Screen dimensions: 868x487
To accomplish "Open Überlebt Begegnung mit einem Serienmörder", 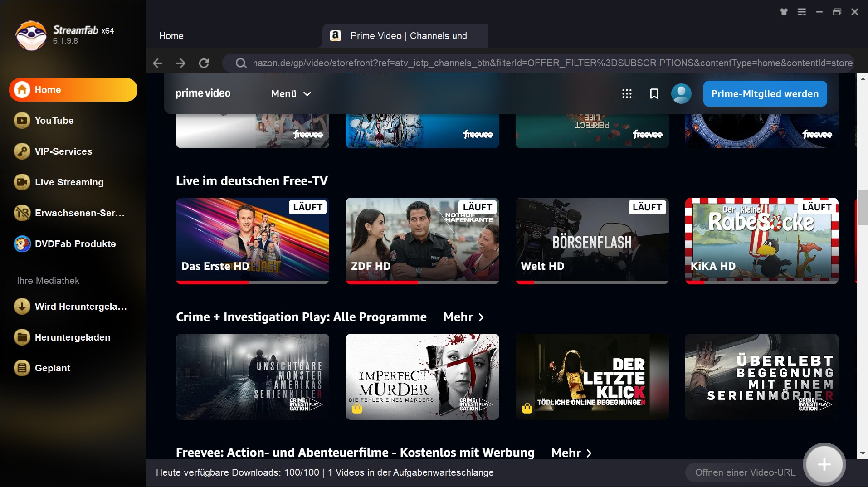I will pyautogui.click(x=762, y=377).
